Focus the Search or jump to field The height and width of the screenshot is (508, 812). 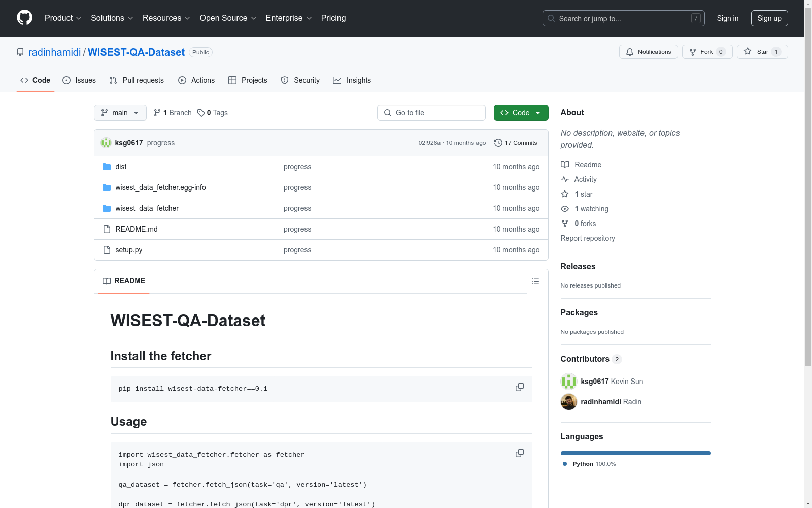pyautogui.click(x=624, y=18)
